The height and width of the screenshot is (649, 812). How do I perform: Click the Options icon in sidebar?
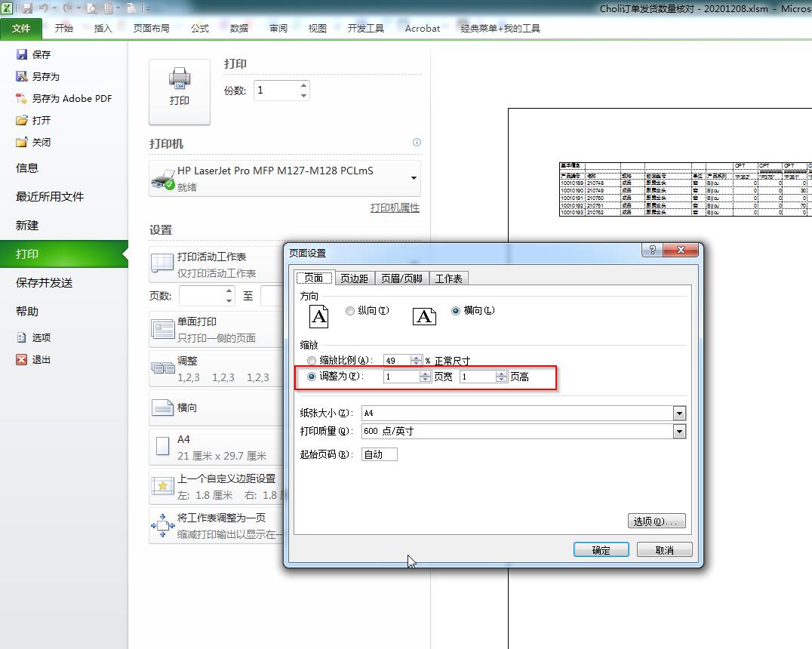[x=22, y=337]
